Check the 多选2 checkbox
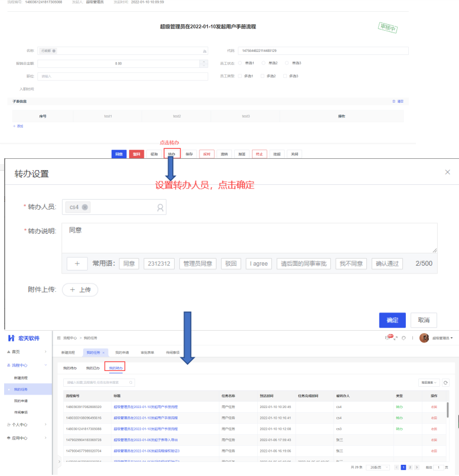Screen dimensions: 459x476 [263, 76]
